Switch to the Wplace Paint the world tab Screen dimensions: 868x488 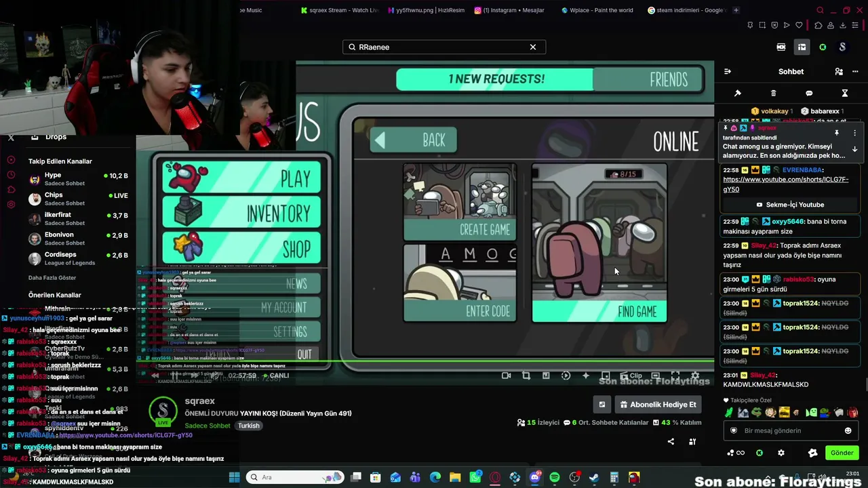pyautogui.click(x=597, y=10)
